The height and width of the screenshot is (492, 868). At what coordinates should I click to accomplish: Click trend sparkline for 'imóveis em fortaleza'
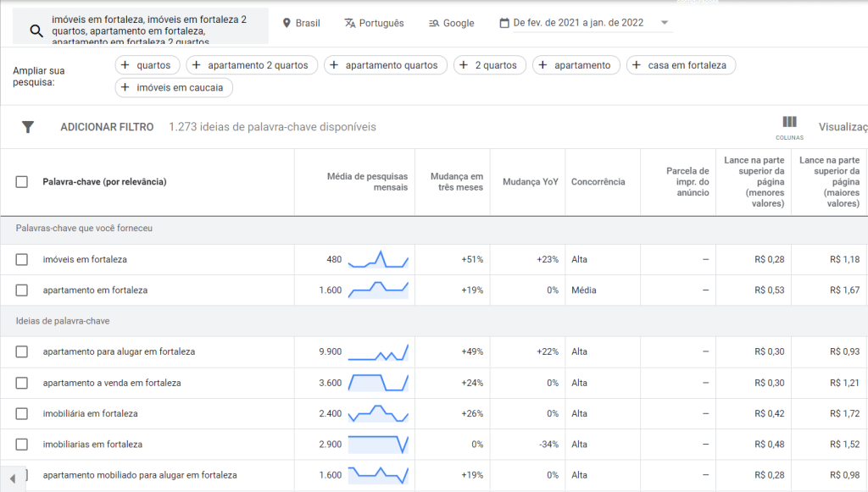(x=378, y=259)
